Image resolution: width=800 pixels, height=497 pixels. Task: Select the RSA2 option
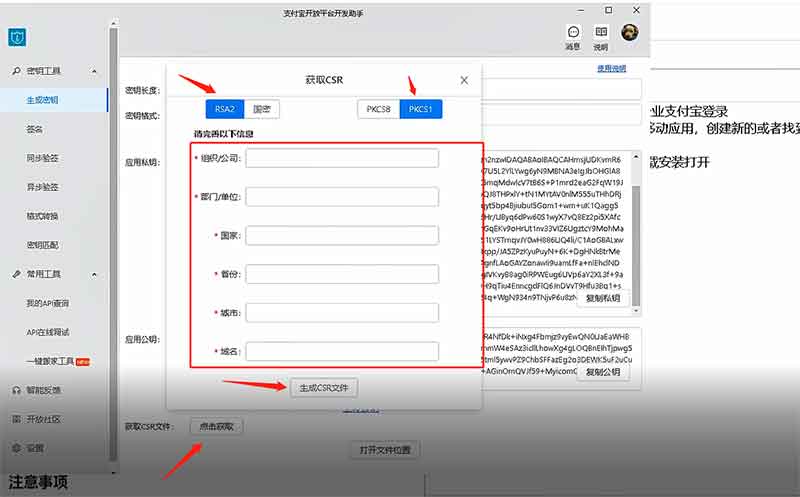(x=225, y=109)
